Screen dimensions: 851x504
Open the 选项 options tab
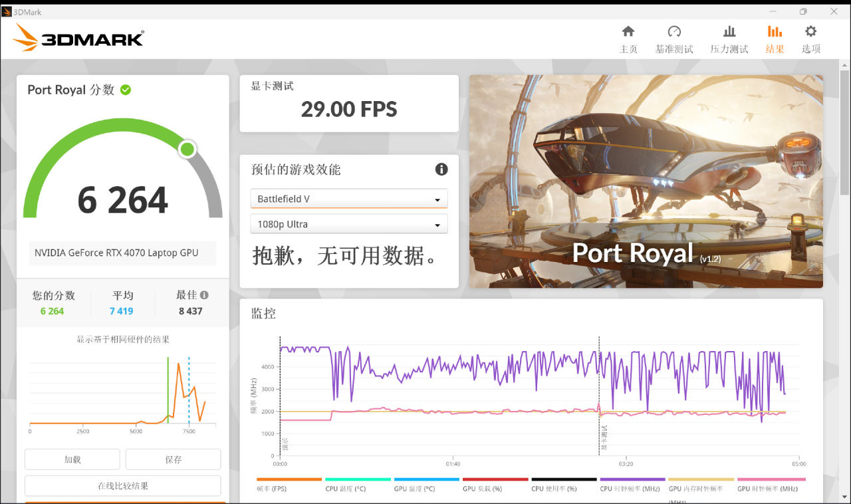coord(811,40)
